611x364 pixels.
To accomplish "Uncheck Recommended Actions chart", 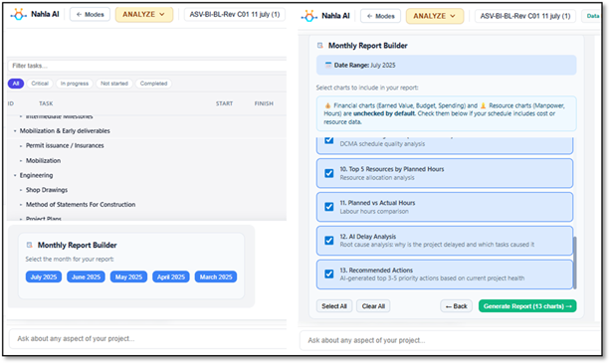I will click(x=329, y=274).
